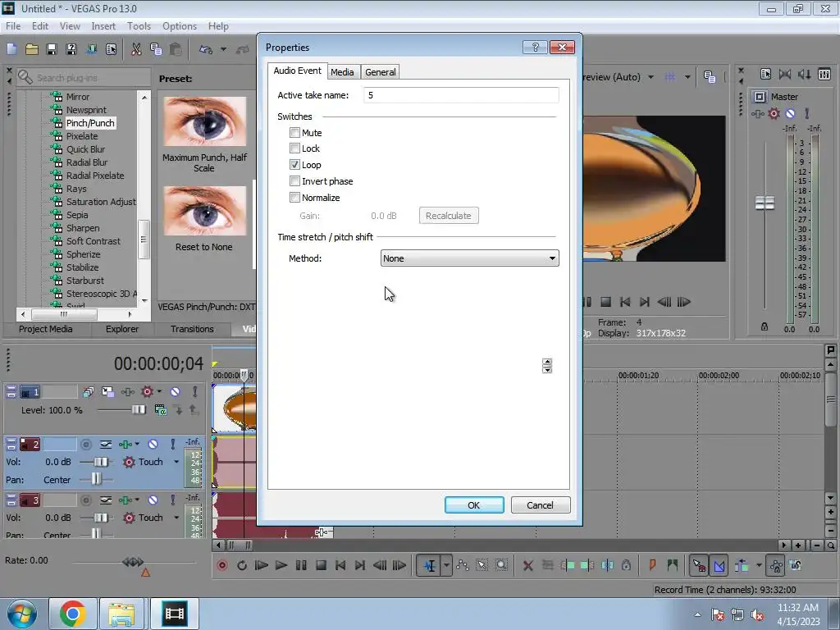Open the Preview (Auto) quality dropdown
The width and height of the screenshot is (840, 630).
tap(651, 77)
